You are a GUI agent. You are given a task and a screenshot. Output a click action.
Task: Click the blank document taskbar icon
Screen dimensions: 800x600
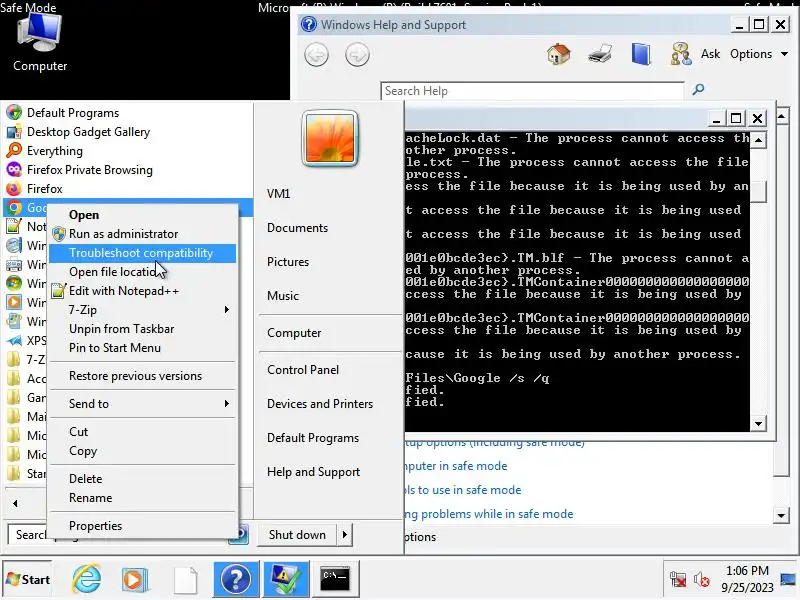(185, 580)
